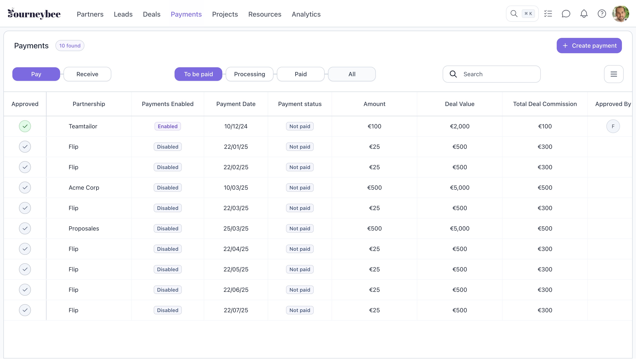The height and width of the screenshot is (364, 636).
Task: Open the help question mark icon
Action: (602, 14)
